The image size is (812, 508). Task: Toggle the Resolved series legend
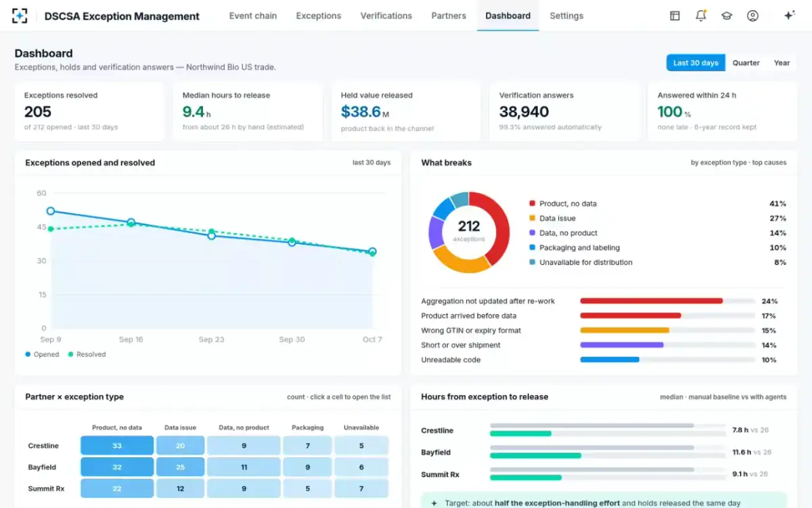(x=87, y=354)
